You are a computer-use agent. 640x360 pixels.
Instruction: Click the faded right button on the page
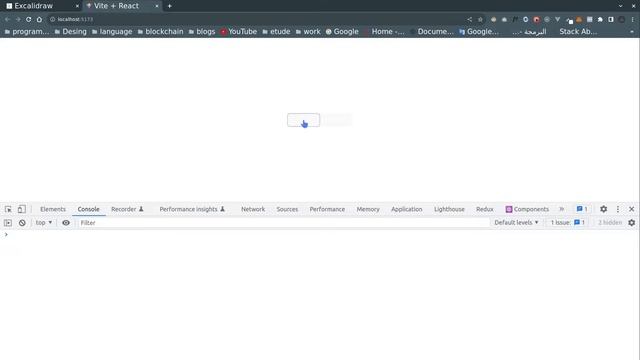(x=337, y=120)
